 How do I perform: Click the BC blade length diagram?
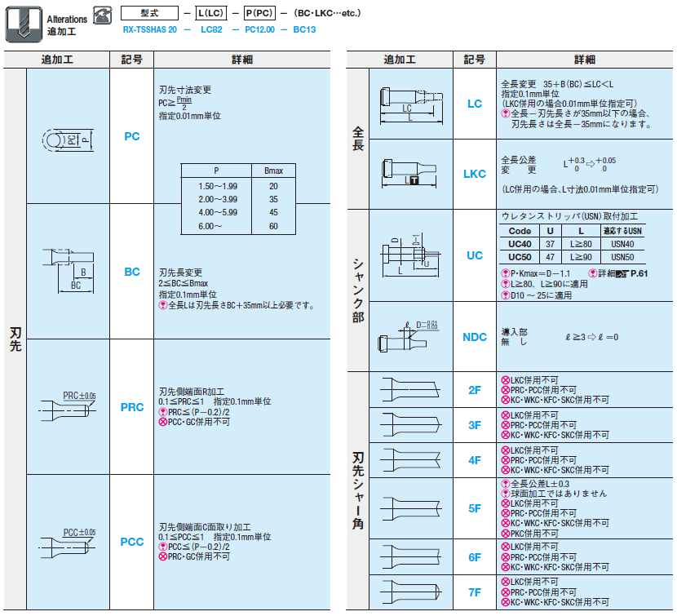(x=69, y=268)
